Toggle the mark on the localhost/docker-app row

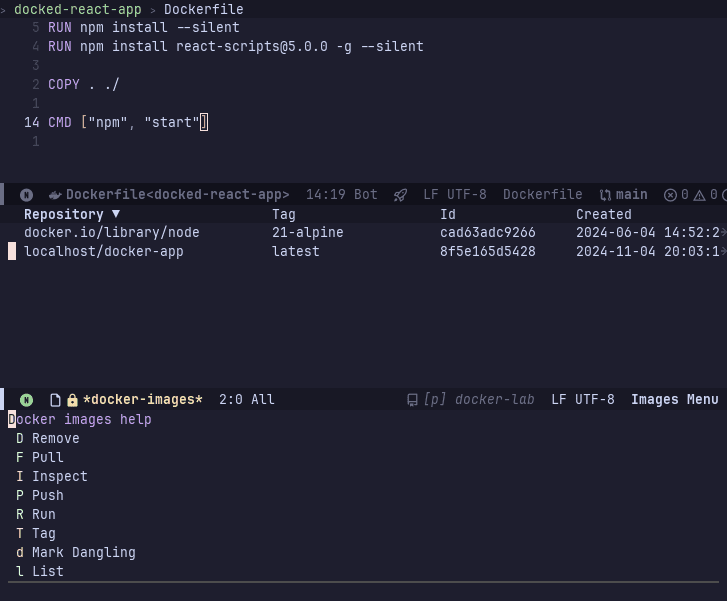click(12, 252)
